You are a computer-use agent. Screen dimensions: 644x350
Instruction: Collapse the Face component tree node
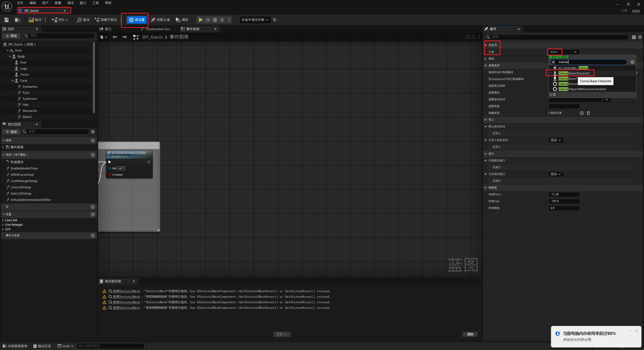tap(12, 81)
